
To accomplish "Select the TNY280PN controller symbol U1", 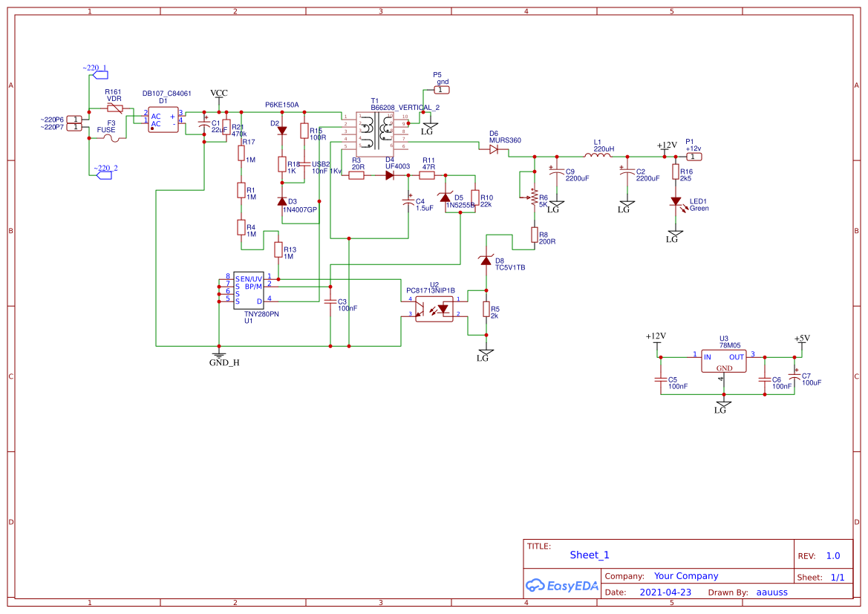I will (249, 291).
